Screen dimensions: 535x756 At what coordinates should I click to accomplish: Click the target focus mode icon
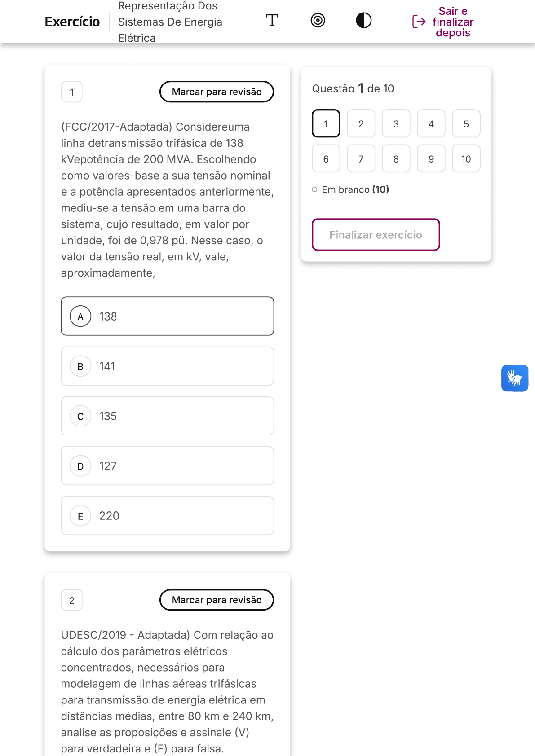(x=318, y=21)
